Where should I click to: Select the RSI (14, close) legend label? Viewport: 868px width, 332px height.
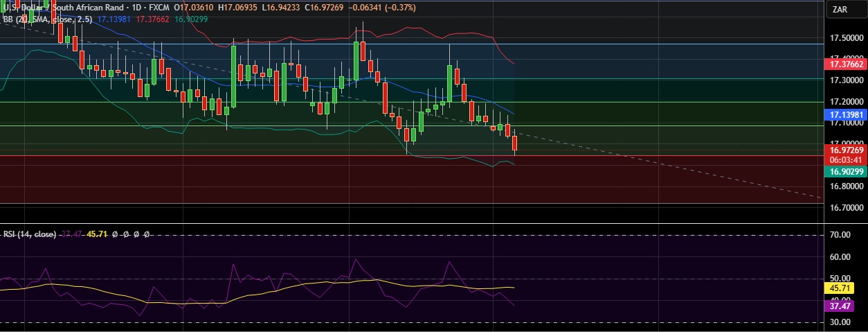coord(29,234)
